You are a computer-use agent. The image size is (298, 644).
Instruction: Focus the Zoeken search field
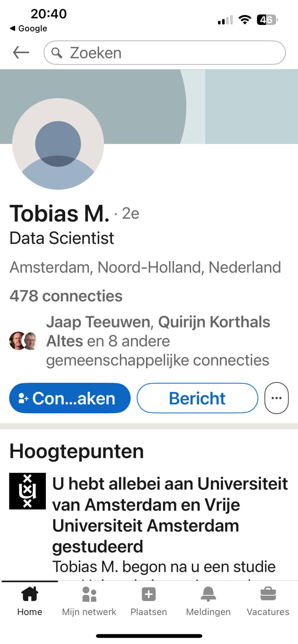(171, 53)
